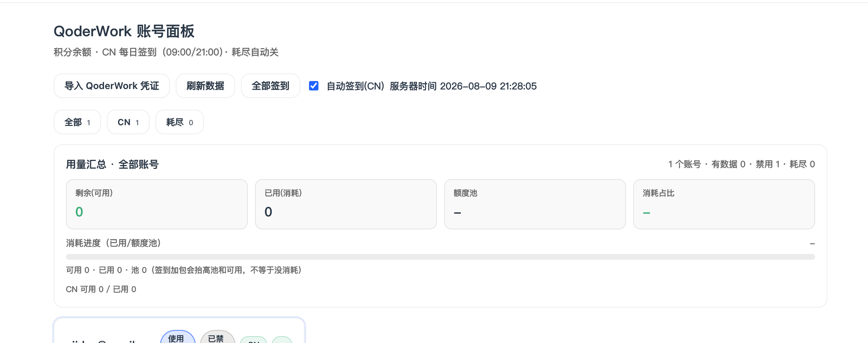
Task: Select the 全部 filter tab
Action: tap(77, 122)
